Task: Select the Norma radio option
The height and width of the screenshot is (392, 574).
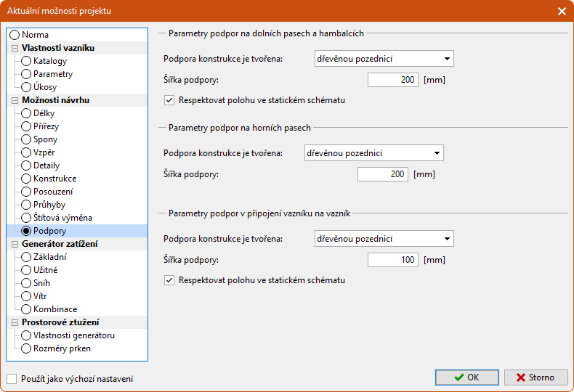Action: [x=15, y=35]
